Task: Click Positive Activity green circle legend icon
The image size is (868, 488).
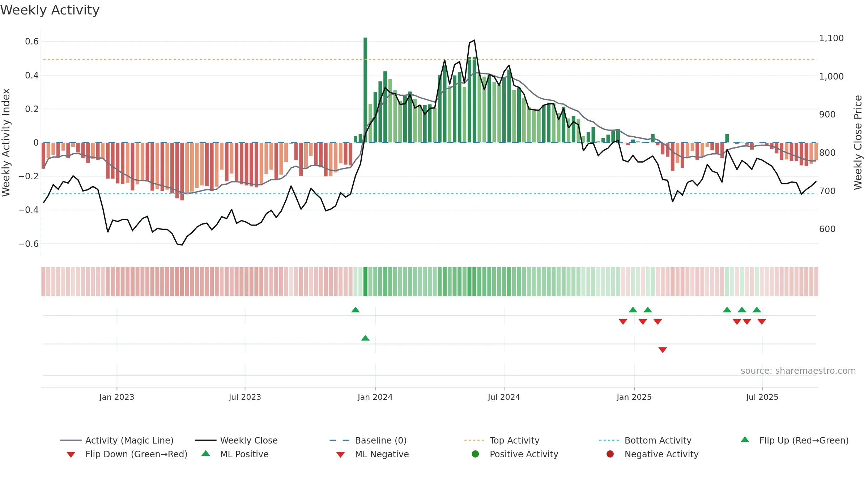Action: [x=475, y=454]
